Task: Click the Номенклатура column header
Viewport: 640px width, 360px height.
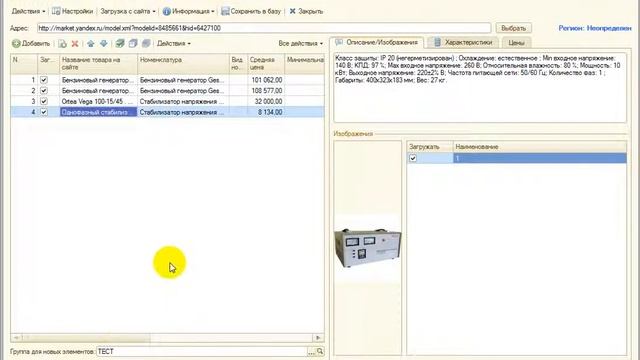Action: click(x=183, y=64)
